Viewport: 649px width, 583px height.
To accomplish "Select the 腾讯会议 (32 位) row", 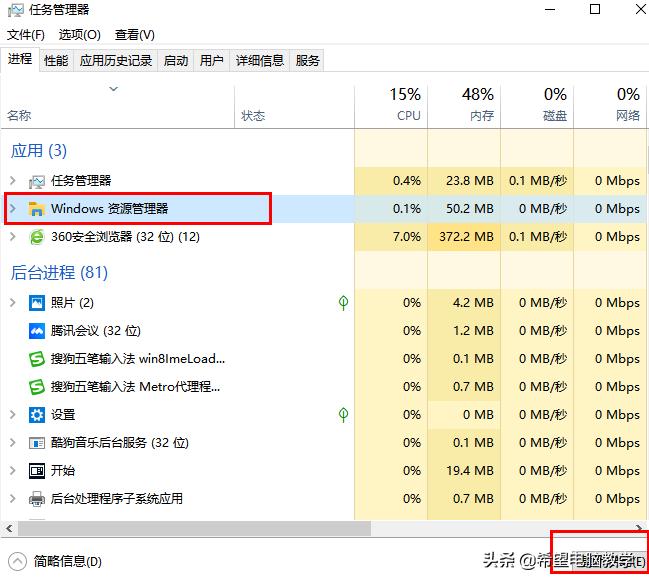I will point(323,331).
